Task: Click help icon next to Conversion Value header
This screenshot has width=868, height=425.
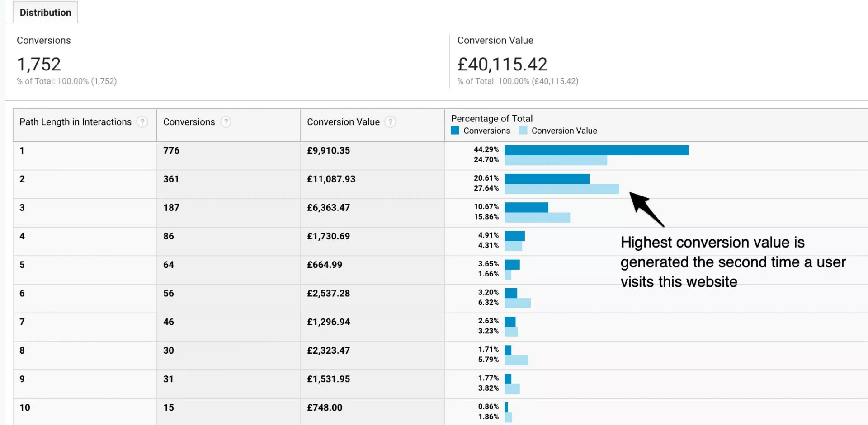Action: (x=390, y=122)
